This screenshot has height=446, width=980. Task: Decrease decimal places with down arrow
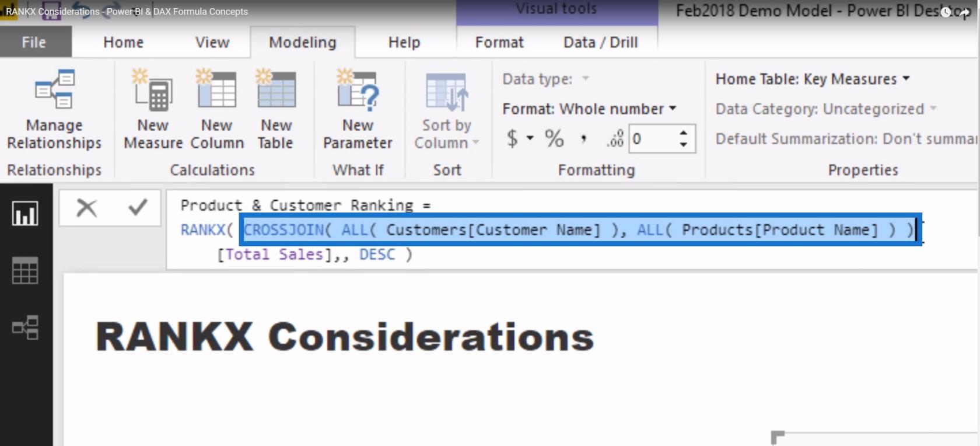(x=683, y=145)
